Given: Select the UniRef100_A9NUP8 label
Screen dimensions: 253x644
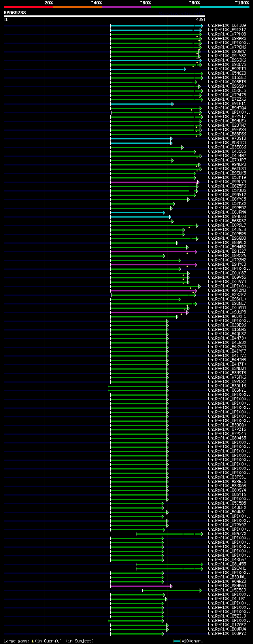Looking at the screenshot, I should (227, 165).
